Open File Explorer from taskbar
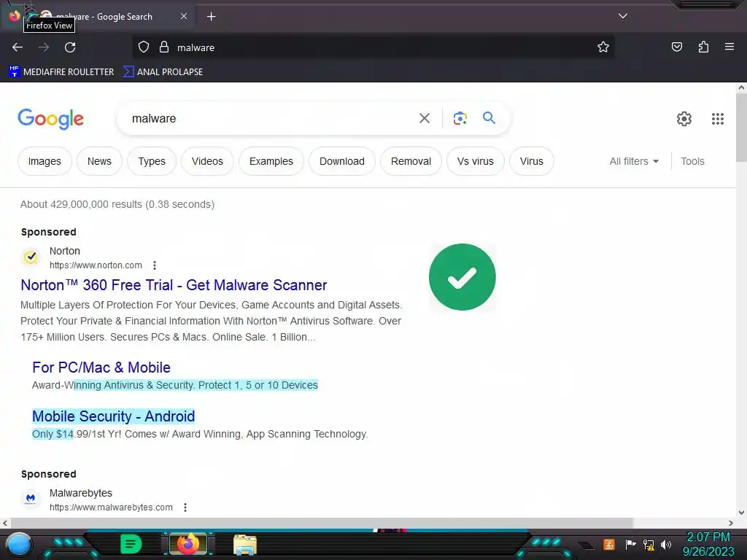The width and height of the screenshot is (747, 560). coord(245,544)
